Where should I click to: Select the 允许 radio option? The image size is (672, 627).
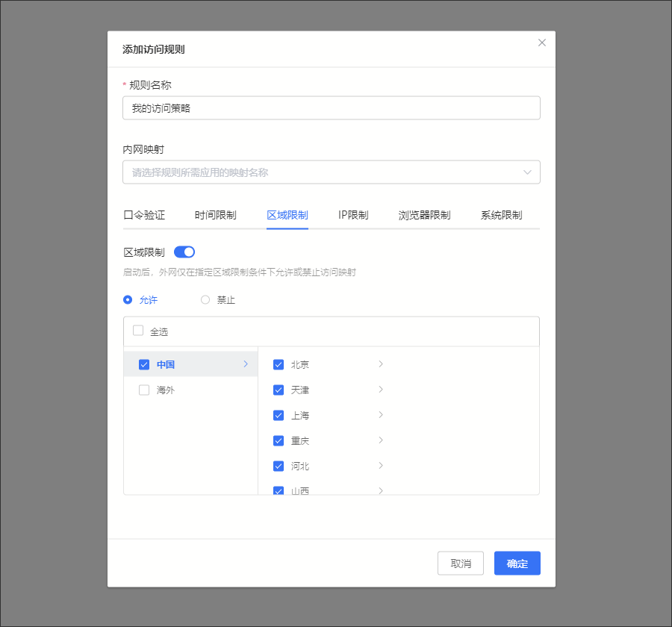tap(128, 300)
